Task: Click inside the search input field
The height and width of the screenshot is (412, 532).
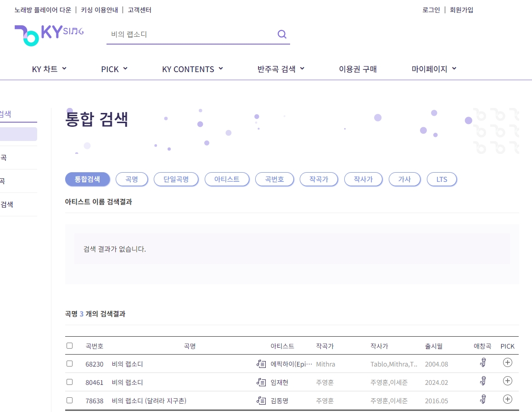Action: click(184, 34)
